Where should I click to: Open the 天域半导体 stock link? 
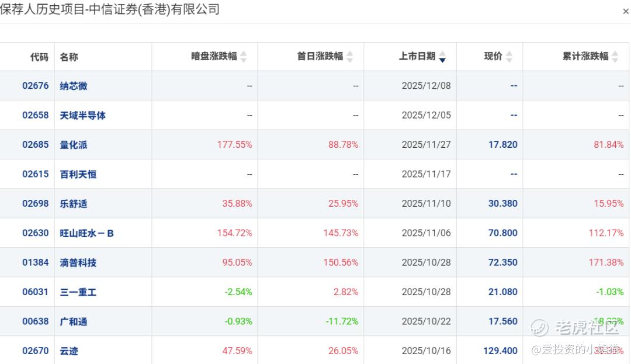click(83, 116)
